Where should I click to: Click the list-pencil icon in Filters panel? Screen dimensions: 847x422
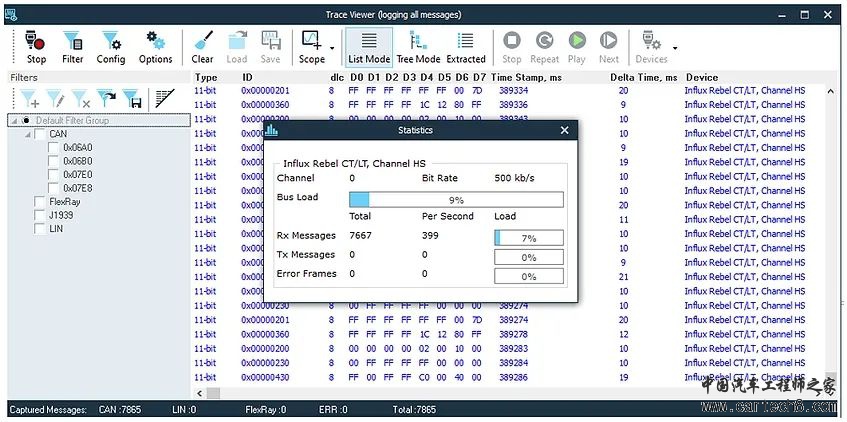tap(165, 99)
